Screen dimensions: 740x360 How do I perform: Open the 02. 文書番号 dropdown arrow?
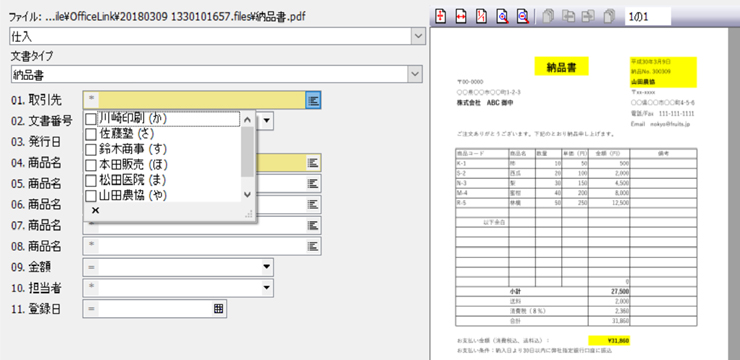coord(267,121)
